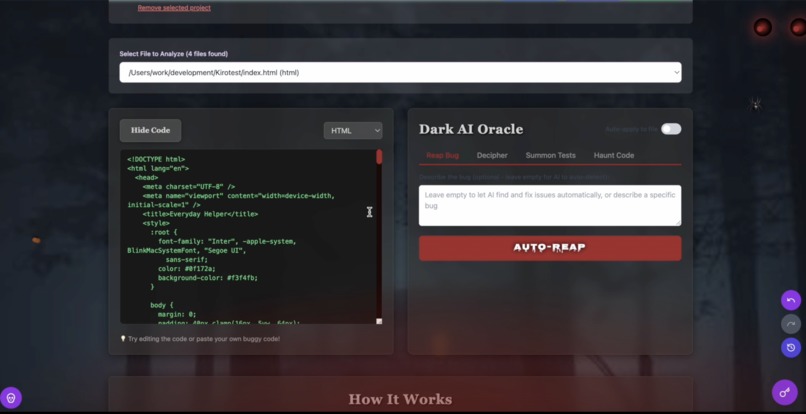Screen dimensions: 806x414
Task: Click the Hide Code button
Action: [150, 131]
